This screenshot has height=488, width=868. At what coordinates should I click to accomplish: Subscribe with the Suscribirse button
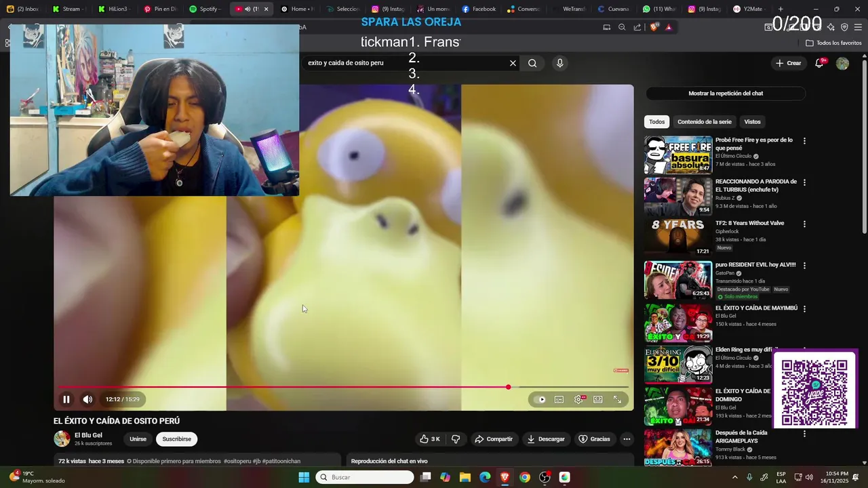(x=176, y=439)
